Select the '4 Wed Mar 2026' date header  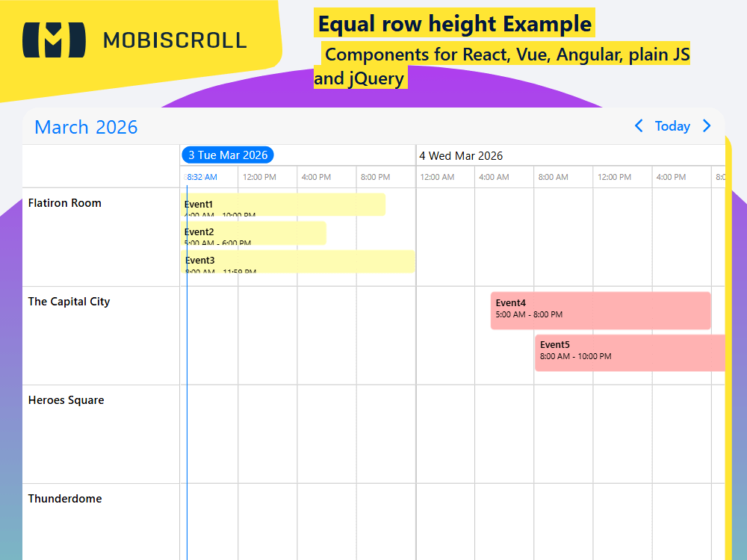[462, 156]
